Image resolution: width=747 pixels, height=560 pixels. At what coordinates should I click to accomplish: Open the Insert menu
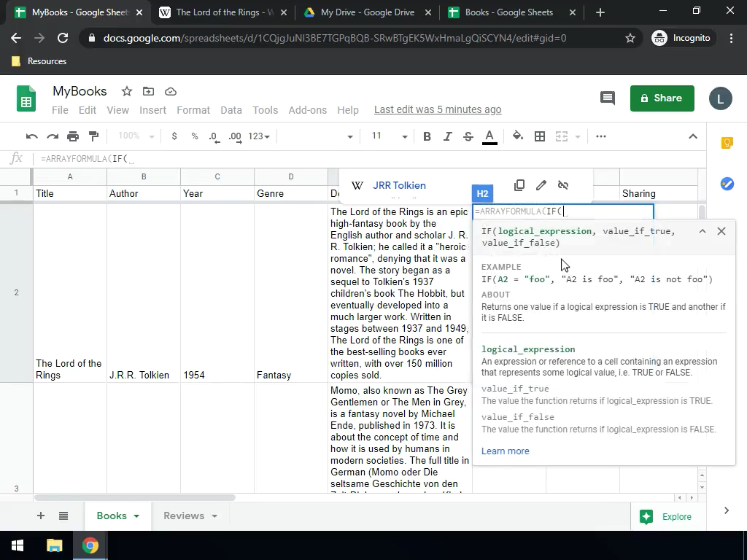coord(152,110)
